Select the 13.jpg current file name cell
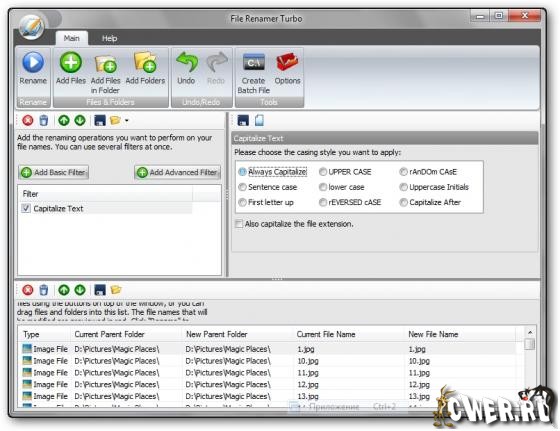560x431 pixels. pyautogui.click(x=308, y=396)
